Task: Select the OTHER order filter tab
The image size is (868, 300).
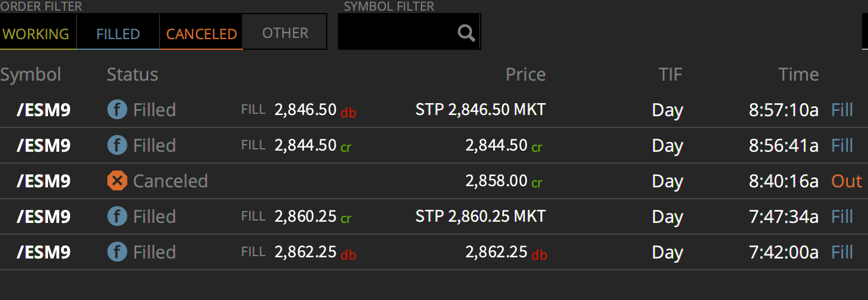Action: [x=285, y=33]
